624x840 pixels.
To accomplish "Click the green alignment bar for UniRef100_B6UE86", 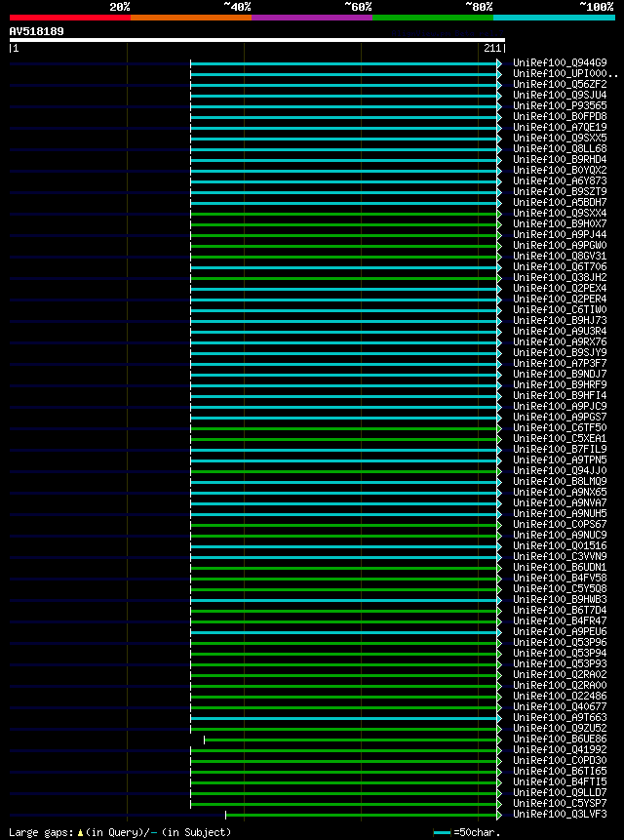I will click(x=351, y=740).
